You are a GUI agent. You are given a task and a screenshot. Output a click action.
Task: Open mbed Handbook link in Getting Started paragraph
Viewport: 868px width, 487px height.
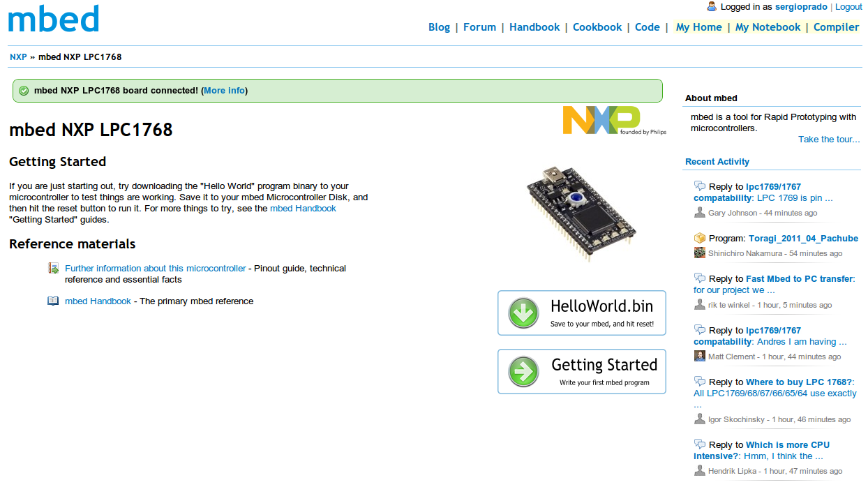(303, 209)
